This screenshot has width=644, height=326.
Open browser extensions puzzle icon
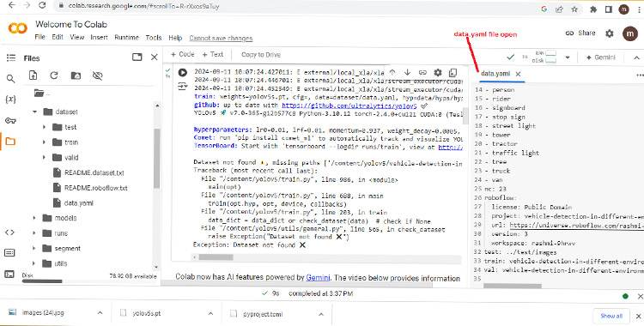click(x=593, y=9)
